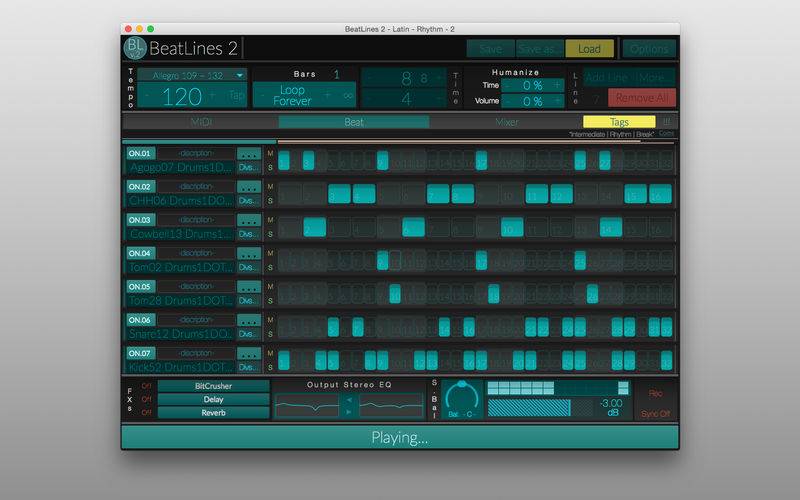Open Dvs. selector on Agogo07 line
Image resolution: width=800 pixels, height=500 pixels.
249,167
